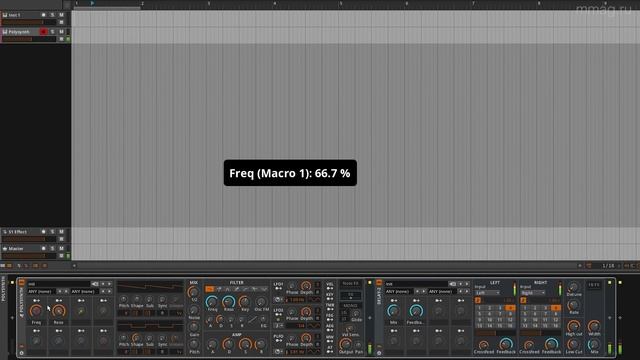640x360 pixels.
Task: Click the Delay-2 first ANY (none) dropdown
Action: (x=399, y=291)
